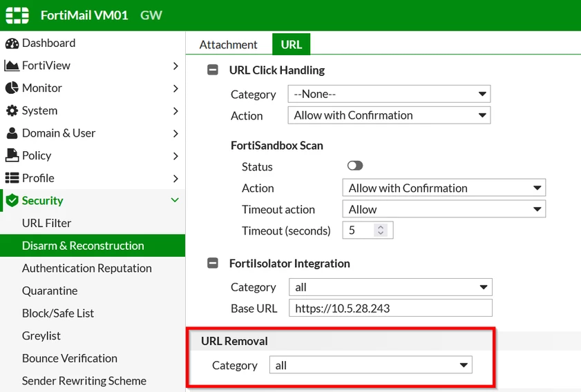Click the Fortinet logo icon
This screenshot has height=392, width=581.
17,15
